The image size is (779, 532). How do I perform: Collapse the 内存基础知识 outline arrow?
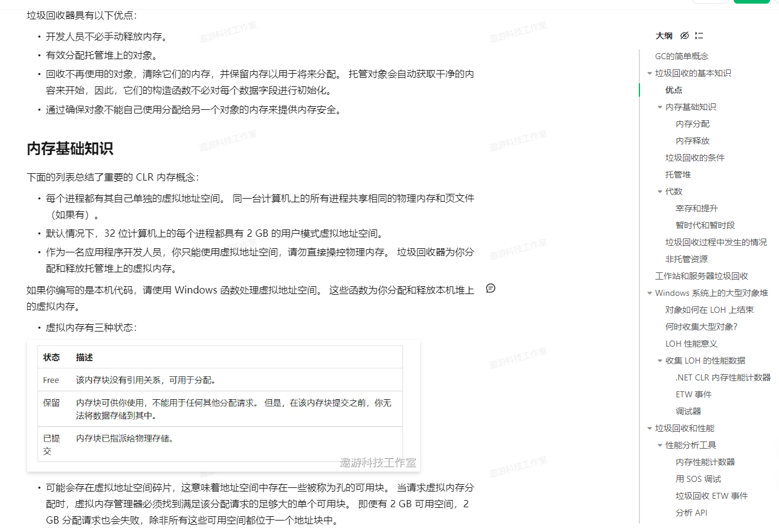click(660, 107)
